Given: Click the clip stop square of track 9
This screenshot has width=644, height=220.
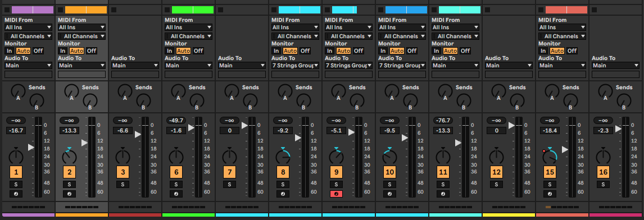Looking at the screenshot, I should tap(328, 10).
